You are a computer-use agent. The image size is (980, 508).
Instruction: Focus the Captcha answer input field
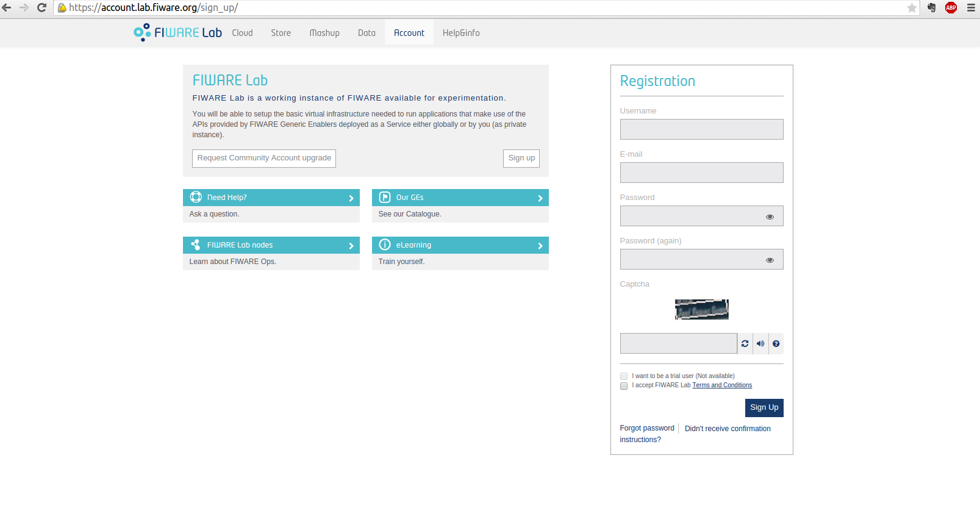tap(679, 343)
